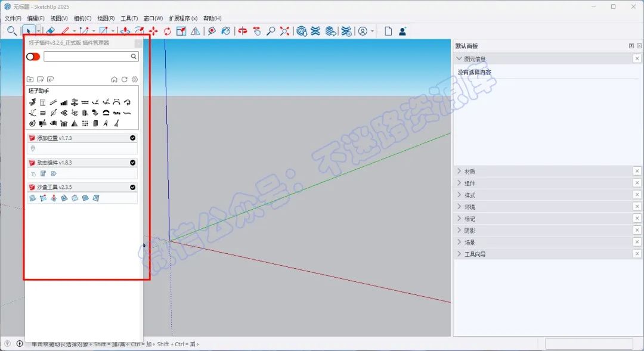
Task: Select the Pan hand tool
Action: point(257,31)
